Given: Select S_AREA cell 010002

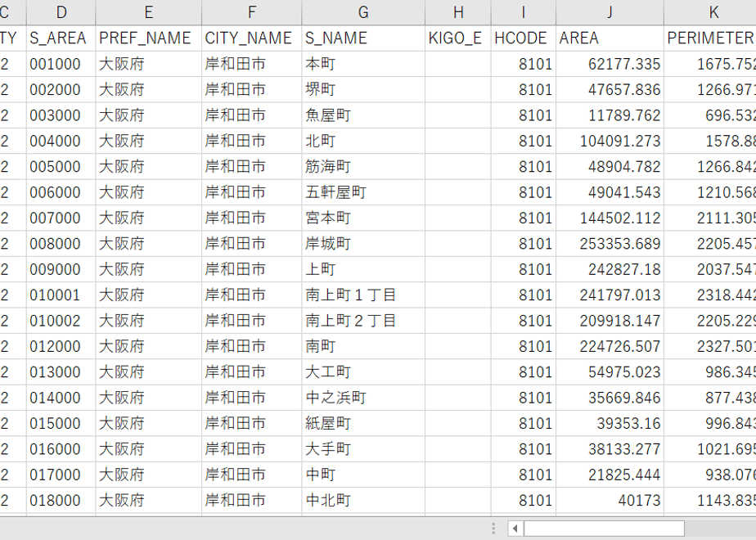Looking at the screenshot, I should click(x=61, y=321).
